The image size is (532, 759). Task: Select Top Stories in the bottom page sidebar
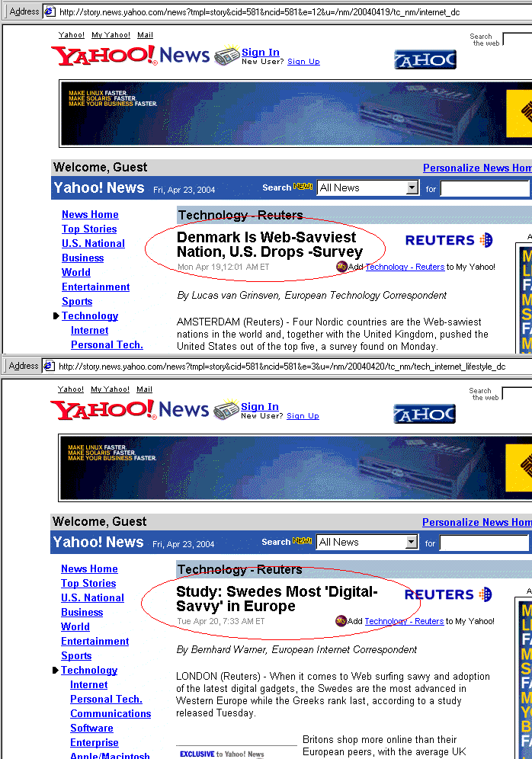point(88,583)
